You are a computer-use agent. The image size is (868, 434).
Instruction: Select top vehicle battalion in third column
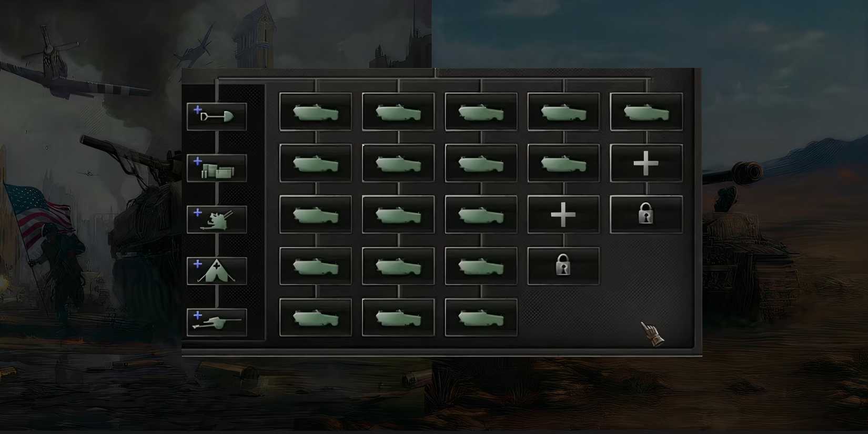click(x=481, y=112)
